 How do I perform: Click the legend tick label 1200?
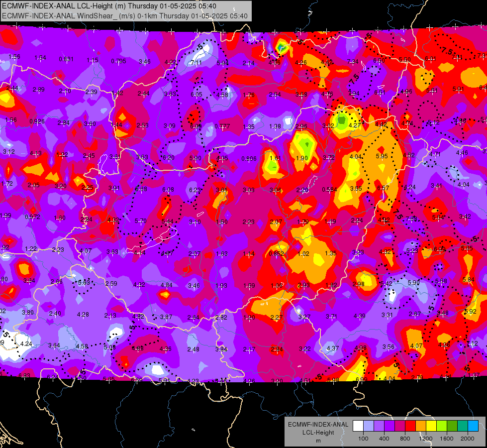(x=425, y=439)
